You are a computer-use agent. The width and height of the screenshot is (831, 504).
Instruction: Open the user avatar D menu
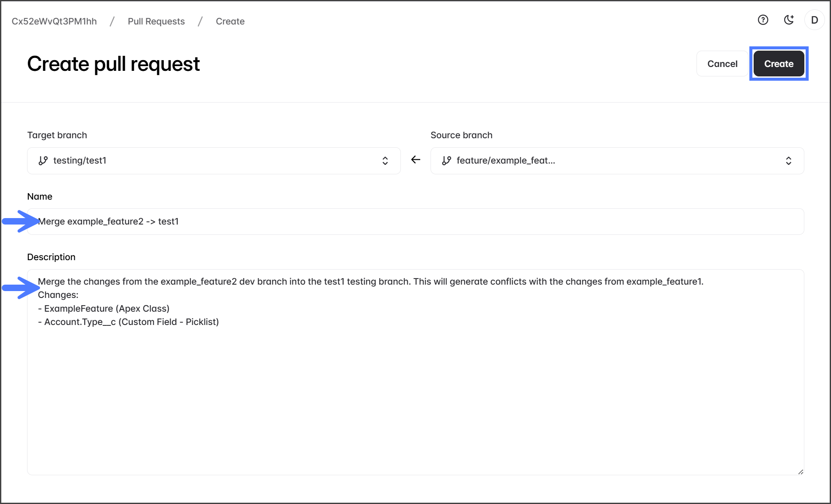814,20
